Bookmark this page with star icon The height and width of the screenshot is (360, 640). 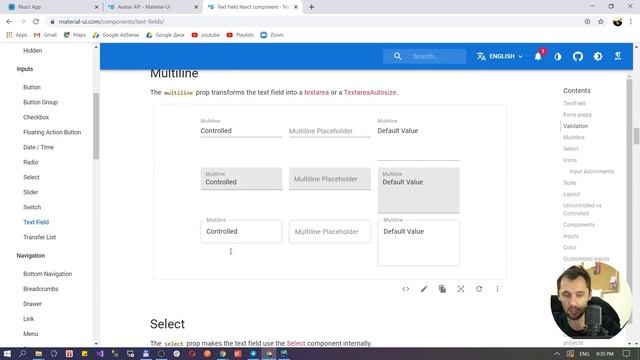click(x=601, y=22)
